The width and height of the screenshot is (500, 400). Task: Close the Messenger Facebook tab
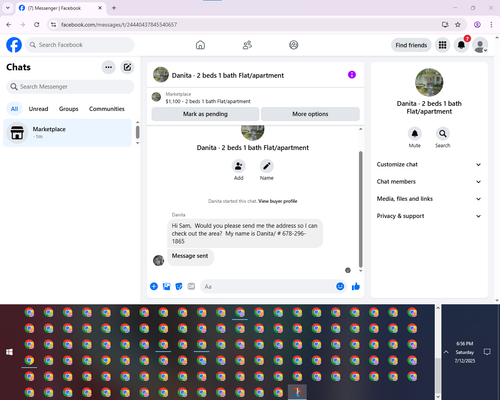point(100,8)
